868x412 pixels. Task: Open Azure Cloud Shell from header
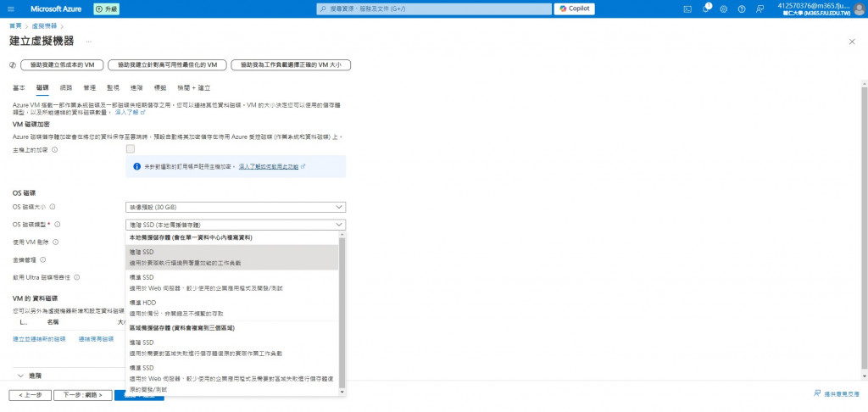tap(687, 8)
